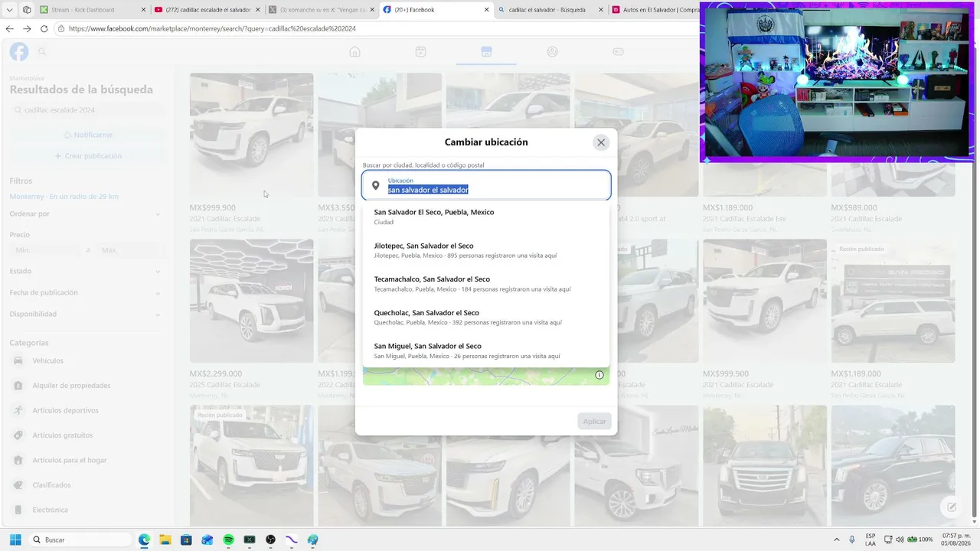Choose Quecholac, San Salvador el Seco suggestion
Screen dimensions: 980x551
click(486, 318)
